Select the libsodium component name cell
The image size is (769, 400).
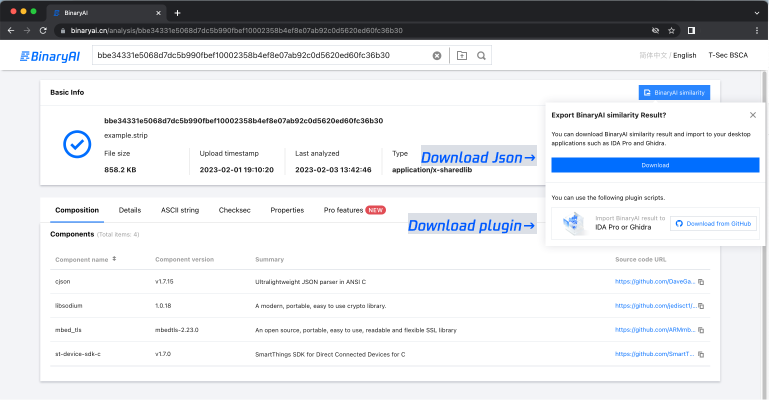(x=69, y=305)
